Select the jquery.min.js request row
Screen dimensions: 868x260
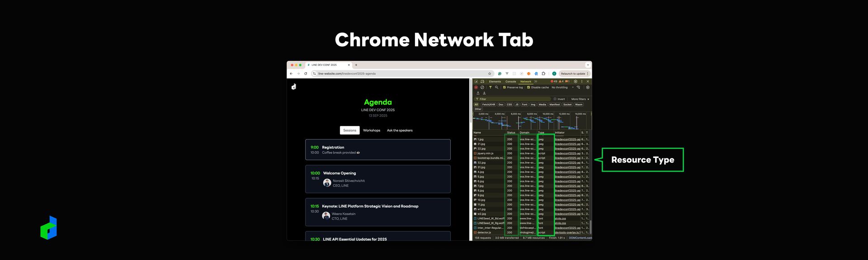[531, 153]
